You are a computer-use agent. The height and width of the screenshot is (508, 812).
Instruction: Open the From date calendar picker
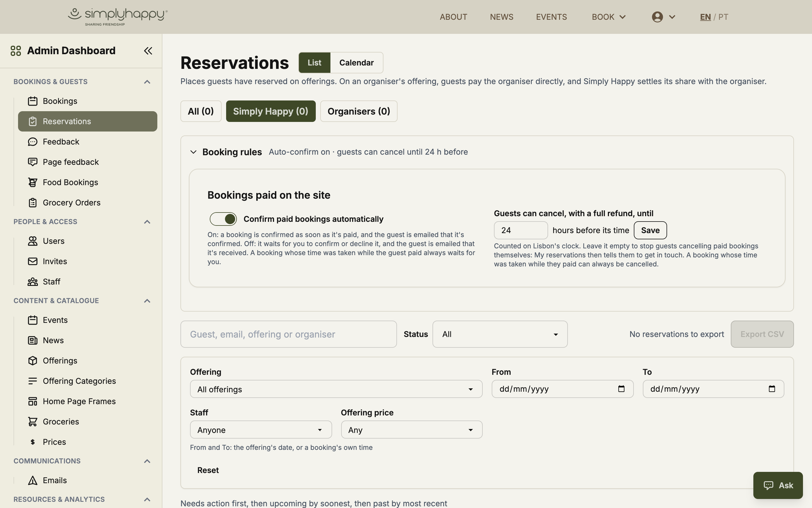click(x=621, y=389)
